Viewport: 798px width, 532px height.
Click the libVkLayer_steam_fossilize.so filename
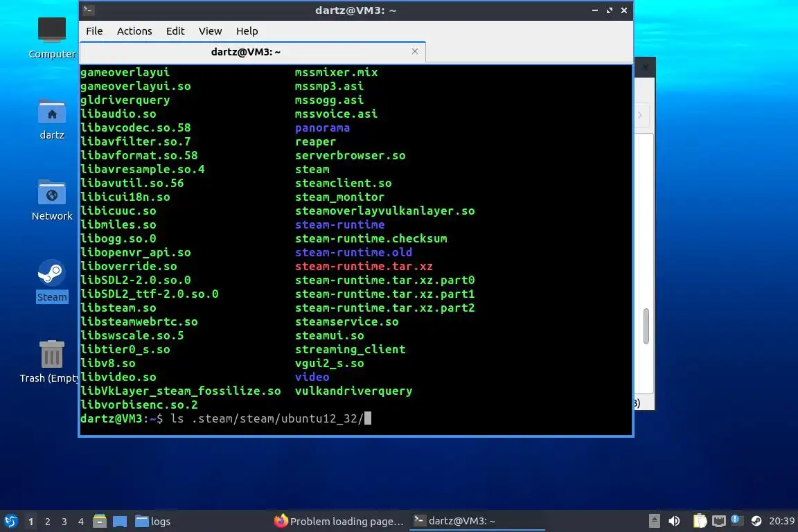(x=181, y=391)
